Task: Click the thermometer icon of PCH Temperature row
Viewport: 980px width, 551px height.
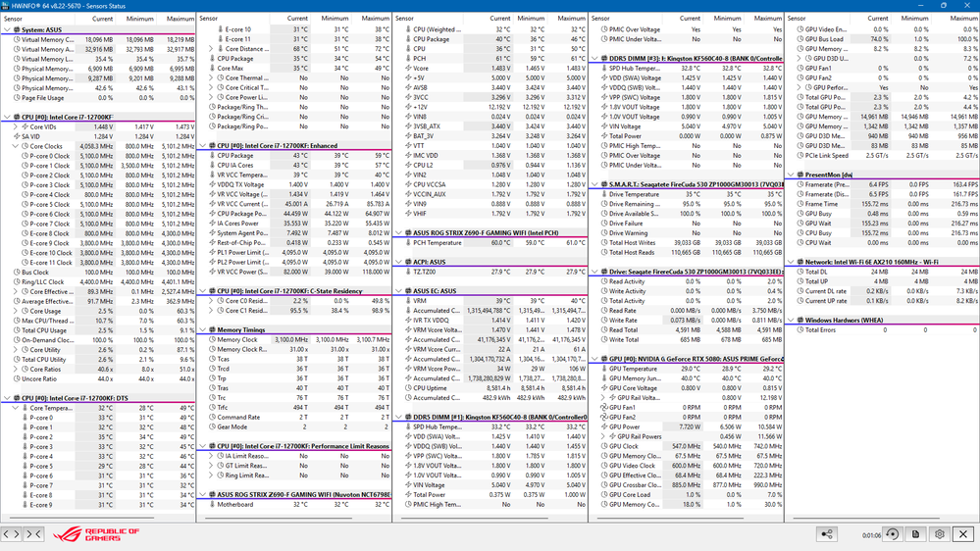Action: [408, 243]
